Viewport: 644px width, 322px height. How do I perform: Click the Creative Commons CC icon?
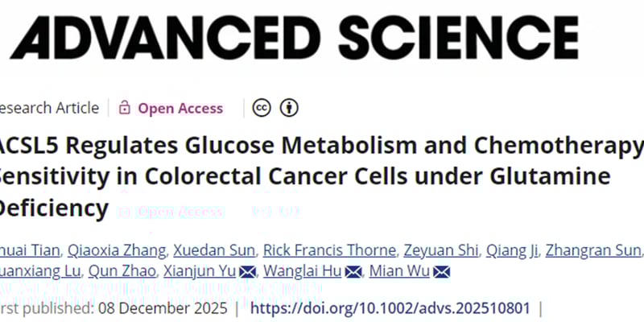[261, 108]
